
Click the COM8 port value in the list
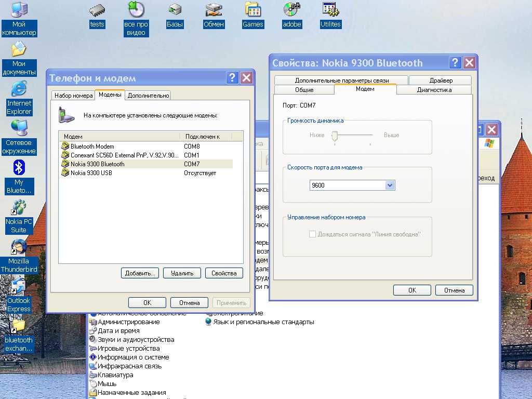pos(192,146)
